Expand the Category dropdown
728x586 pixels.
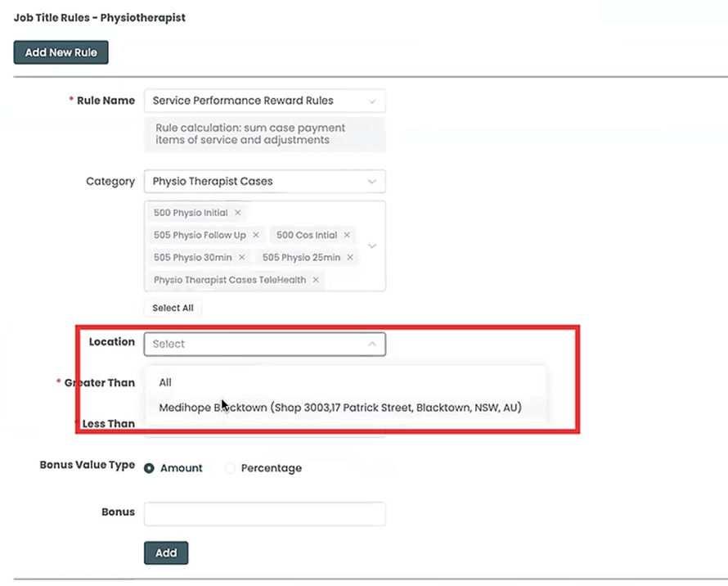[263, 181]
